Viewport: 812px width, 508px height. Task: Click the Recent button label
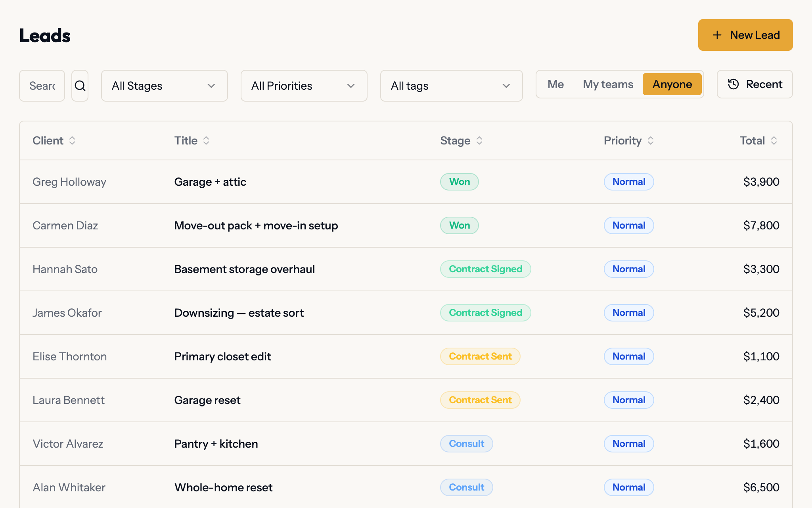click(x=764, y=84)
